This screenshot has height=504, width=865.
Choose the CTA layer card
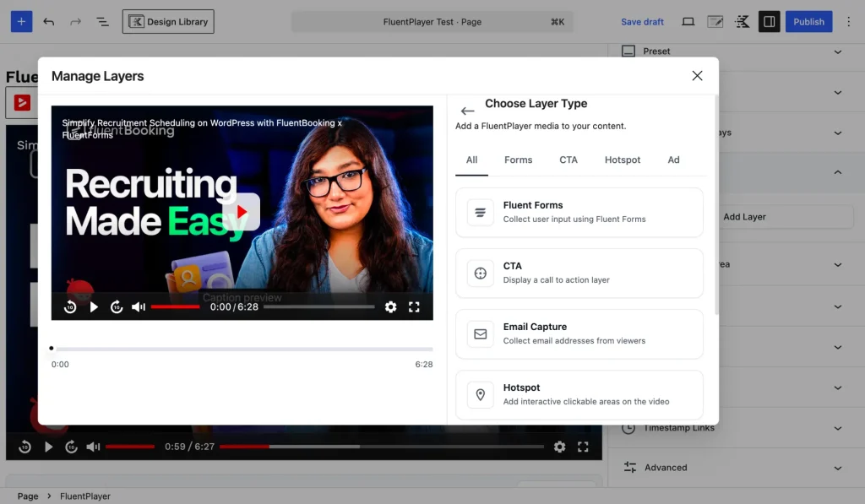(579, 273)
